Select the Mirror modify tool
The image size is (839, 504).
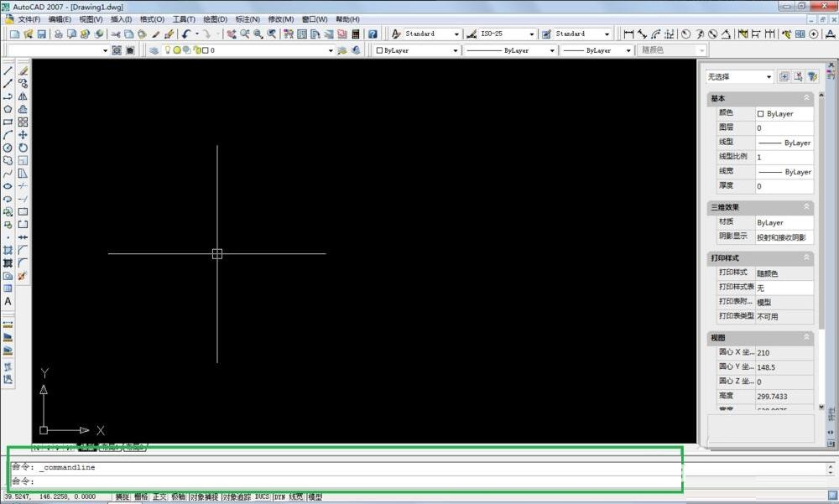click(23, 96)
